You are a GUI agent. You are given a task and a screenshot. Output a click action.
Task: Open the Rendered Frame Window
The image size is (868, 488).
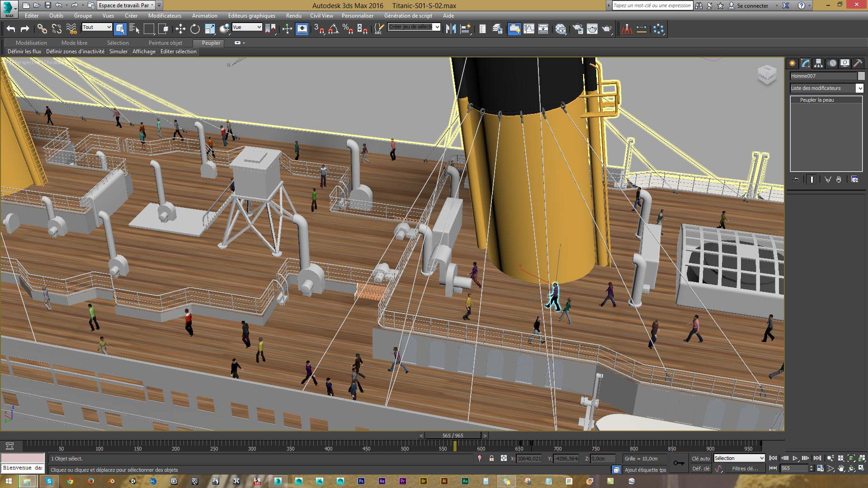point(592,29)
